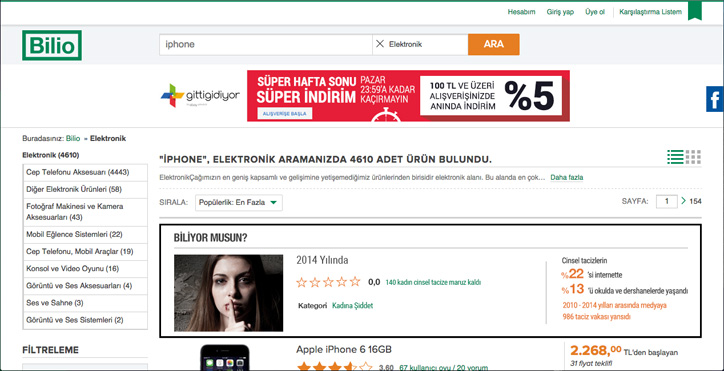Open Kadına Şiddet category link
The width and height of the screenshot is (724, 371).
point(352,305)
